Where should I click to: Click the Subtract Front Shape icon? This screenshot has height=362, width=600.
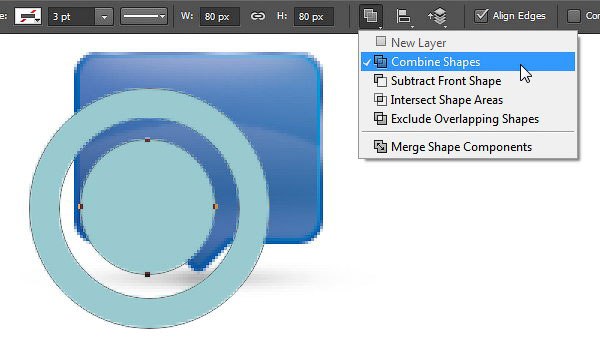(x=380, y=80)
